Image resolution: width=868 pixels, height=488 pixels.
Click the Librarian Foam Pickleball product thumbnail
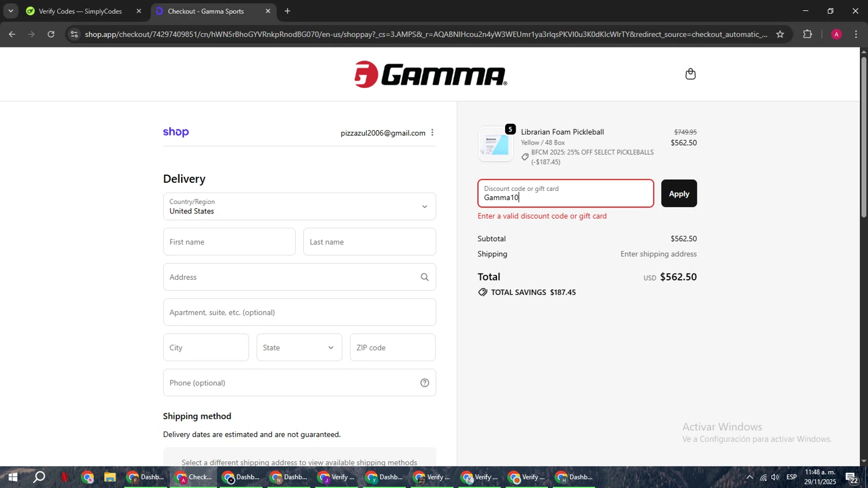(x=496, y=144)
